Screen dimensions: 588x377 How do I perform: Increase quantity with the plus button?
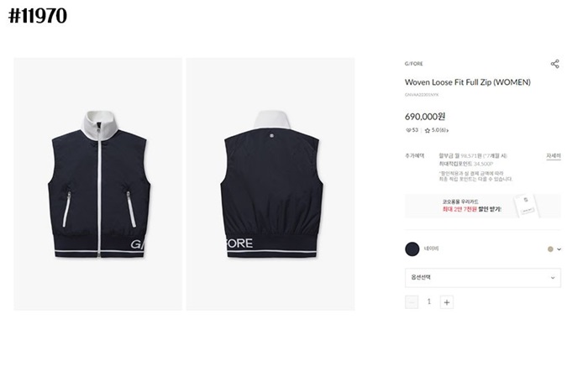[x=447, y=302]
